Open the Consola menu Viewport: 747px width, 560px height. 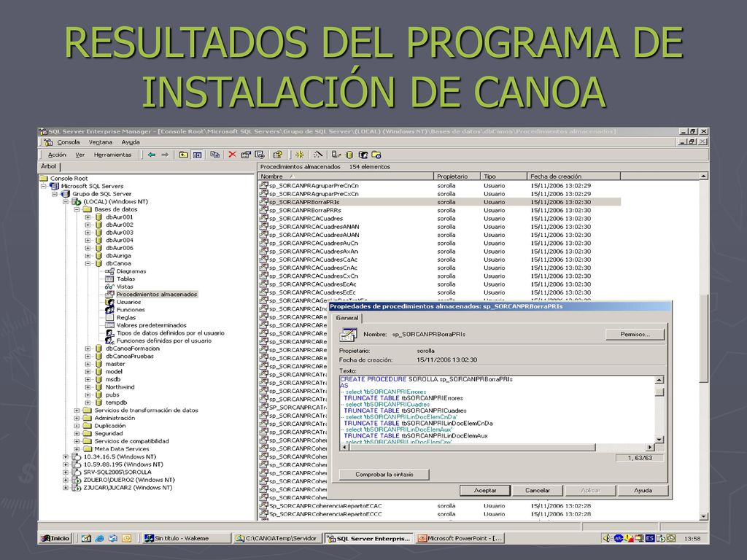(69, 142)
